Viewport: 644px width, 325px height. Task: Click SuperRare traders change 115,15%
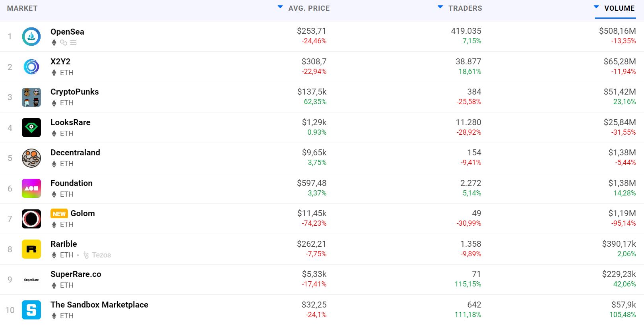click(x=468, y=284)
